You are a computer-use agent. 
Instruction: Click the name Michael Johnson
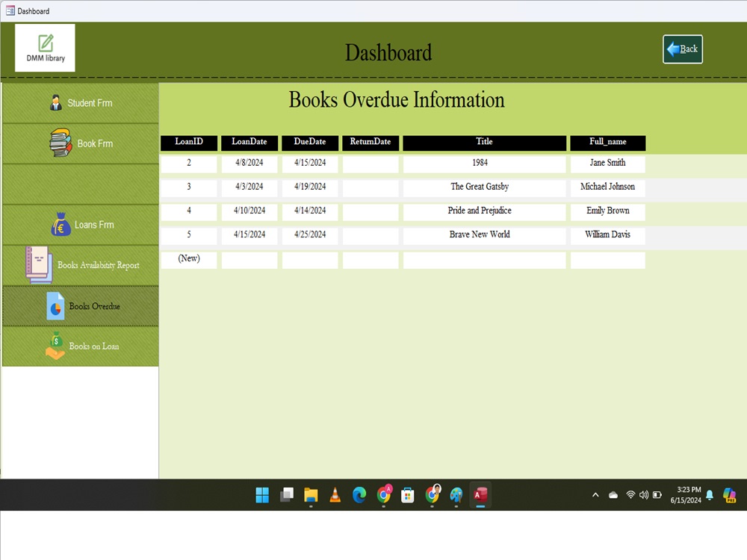[x=608, y=187]
